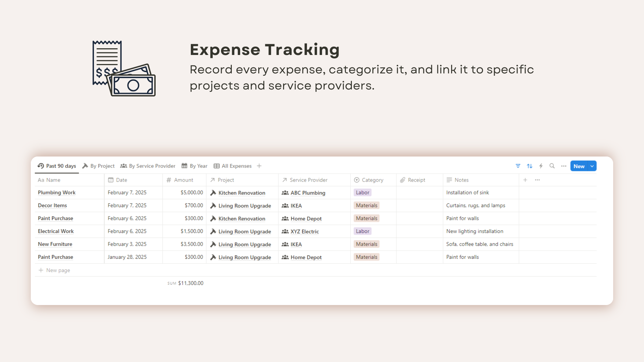
Task: Open column options ellipsis in header row
Action: pyautogui.click(x=537, y=180)
